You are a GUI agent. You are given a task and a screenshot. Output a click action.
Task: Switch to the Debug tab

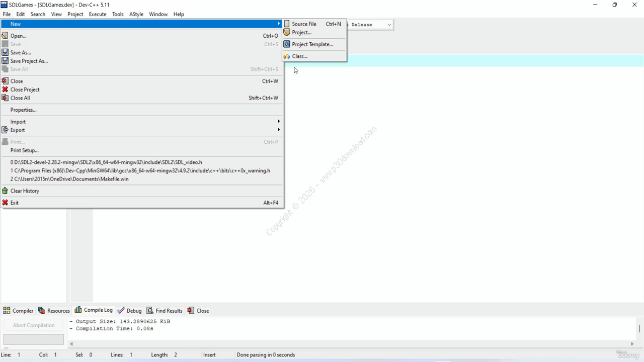tap(130, 310)
